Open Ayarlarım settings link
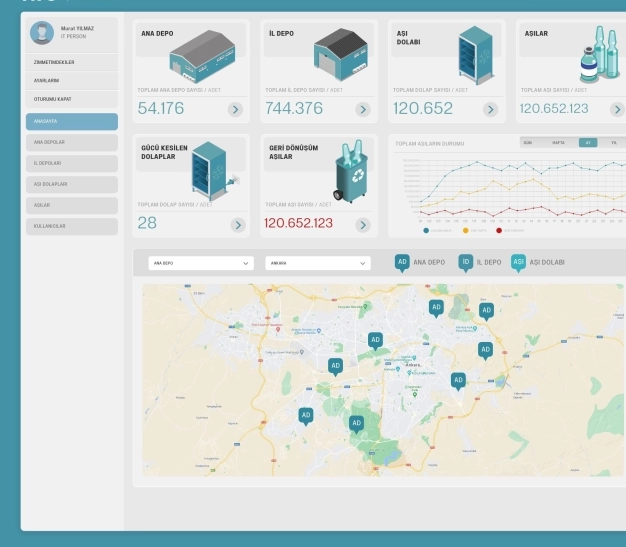 pyautogui.click(x=71, y=80)
